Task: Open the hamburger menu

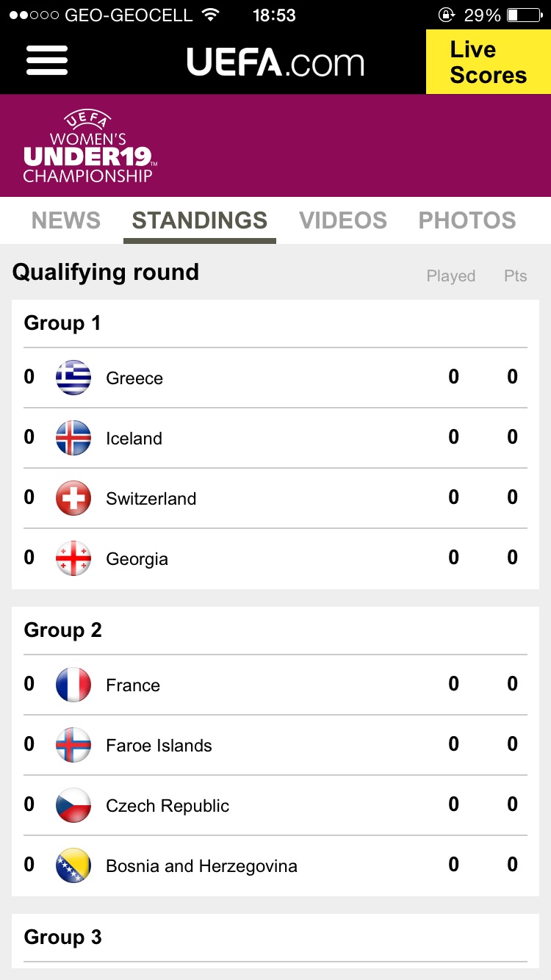Action: pyautogui.click(x=47, y=60)
